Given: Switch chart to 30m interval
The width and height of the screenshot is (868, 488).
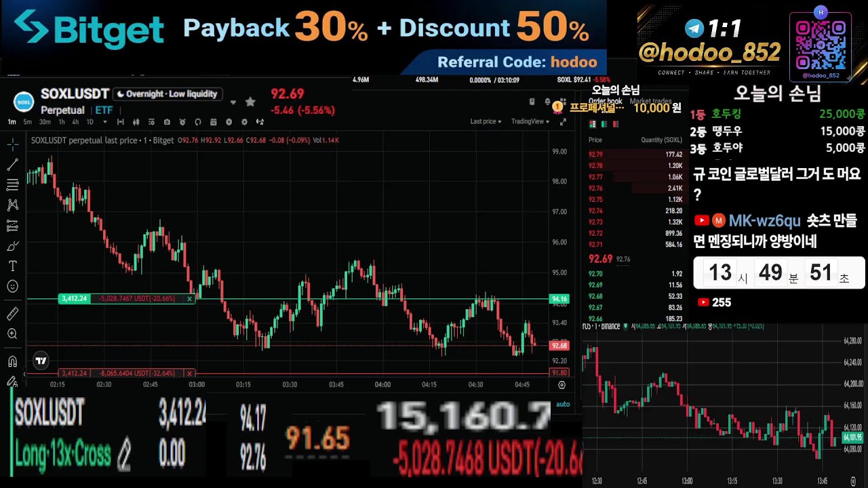Looking at the screenshot, I should click(x=45, y=122).
